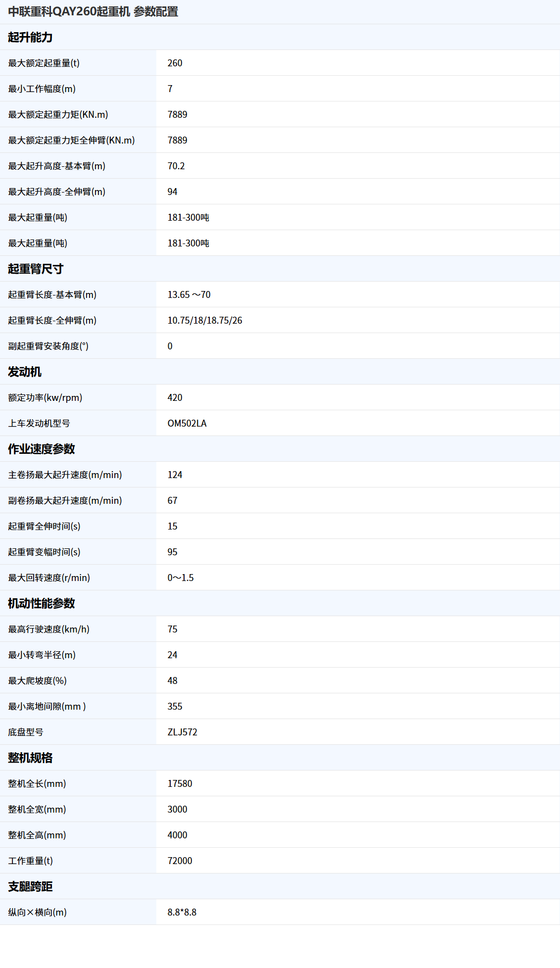Click the label 副起重臂安装角度(°)
The image size is (560, 968).
pyautogui.click(x=48, y=346)
